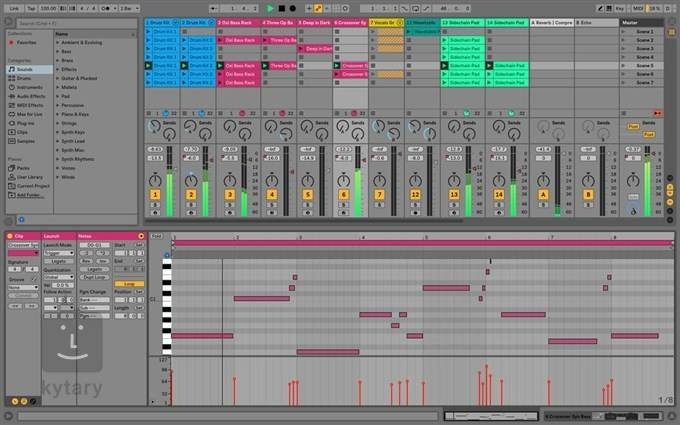This screenshot has width=680, height=425.
Task: Select the 13 Sidechain Pad track header
Action: [x=462, y=23]
